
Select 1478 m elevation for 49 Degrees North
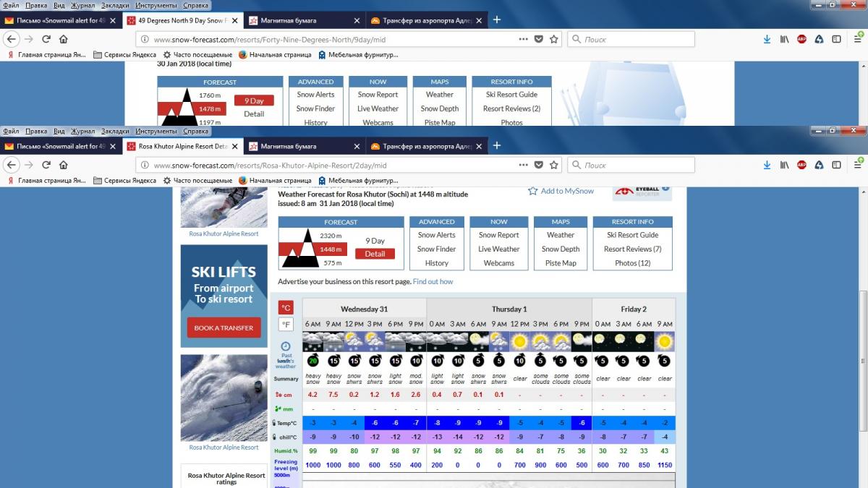[x=210, y=109]
